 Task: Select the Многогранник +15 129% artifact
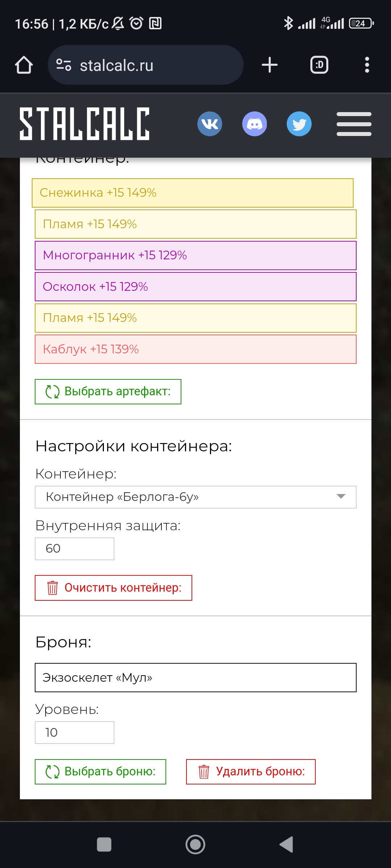click(x=195, y=255)
